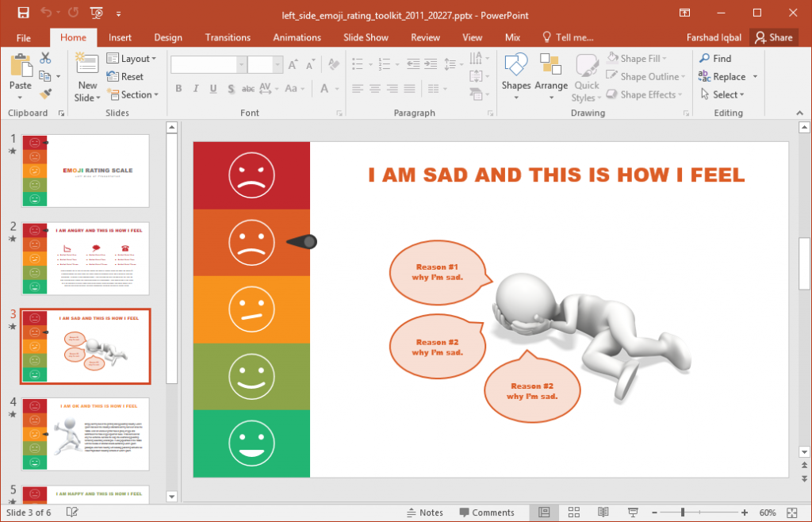Open ribbon display options
This screenshot has height=522, width=812.
pyautogui.click(x=684, y=13)
